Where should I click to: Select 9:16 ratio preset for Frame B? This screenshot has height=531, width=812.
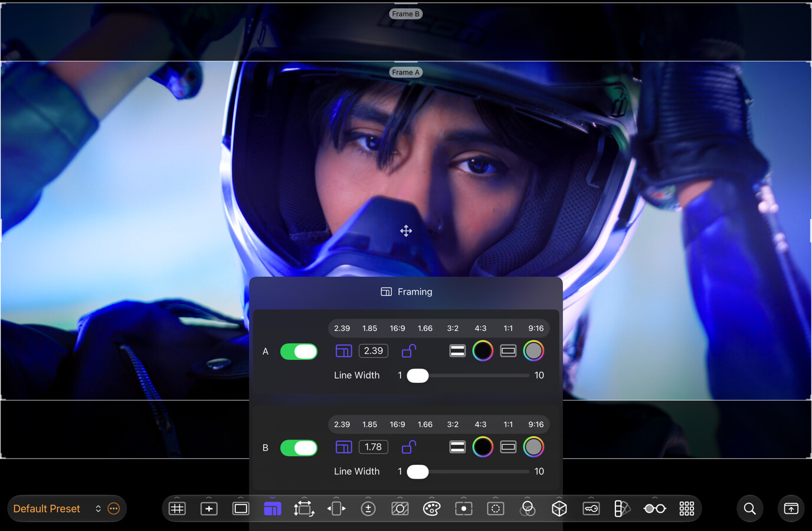536,424
